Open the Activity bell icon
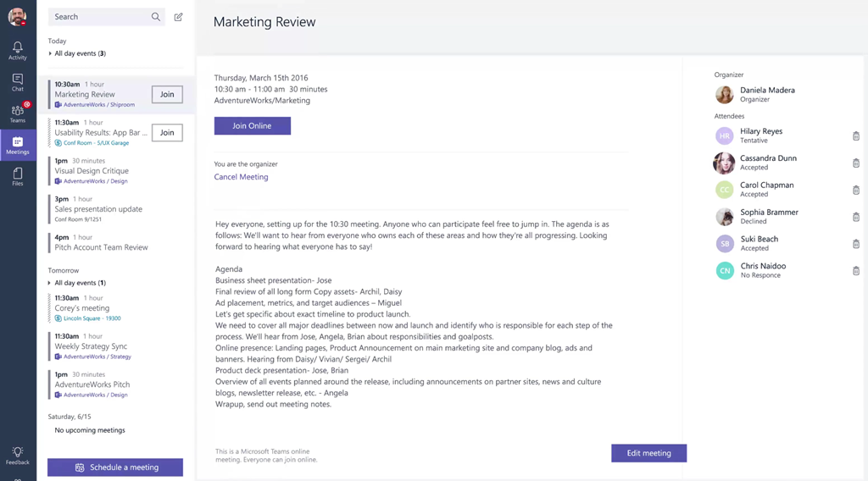This screenshot has height=481, width=868. (x=17, y=50)
